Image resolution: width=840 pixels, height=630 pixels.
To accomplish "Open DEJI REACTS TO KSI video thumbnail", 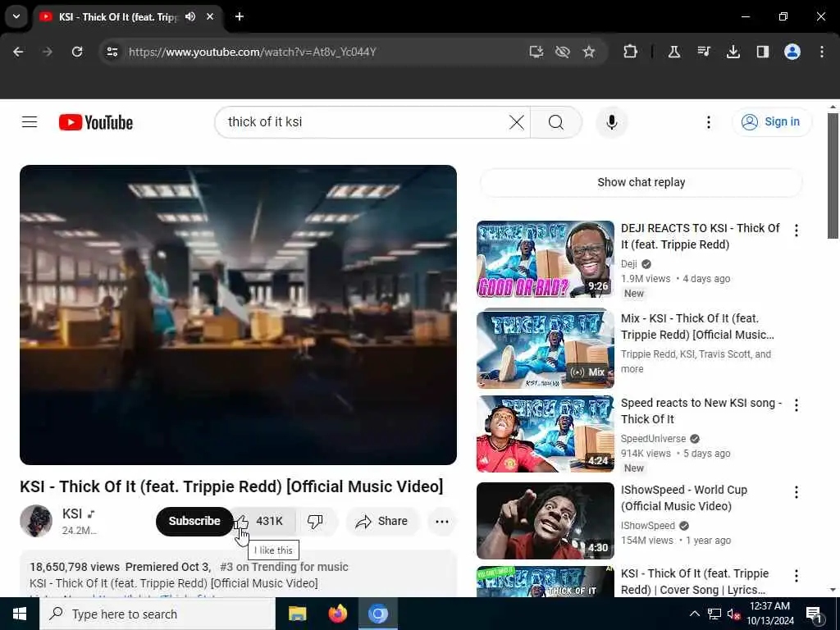I will coord(546,259).
